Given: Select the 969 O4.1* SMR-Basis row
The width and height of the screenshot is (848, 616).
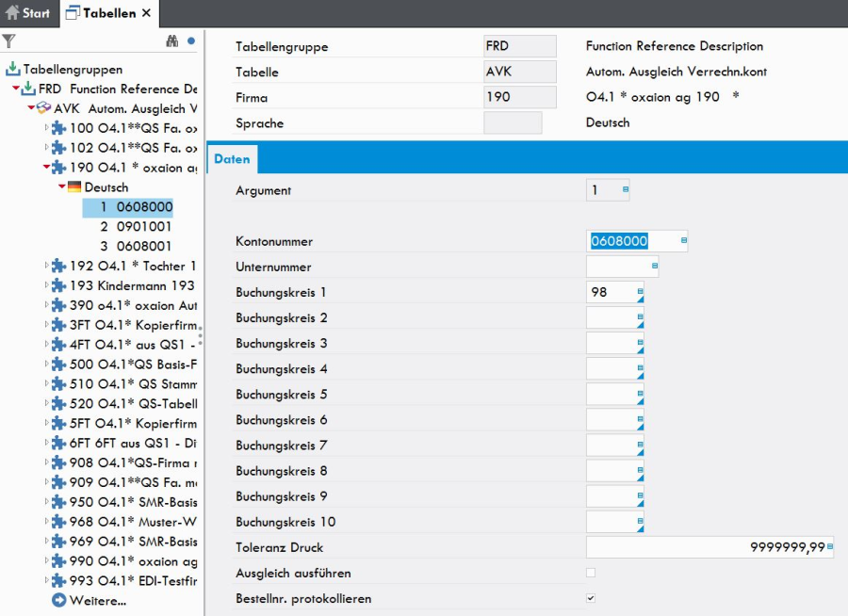Looking at the screenshot, I should (134, 542).
